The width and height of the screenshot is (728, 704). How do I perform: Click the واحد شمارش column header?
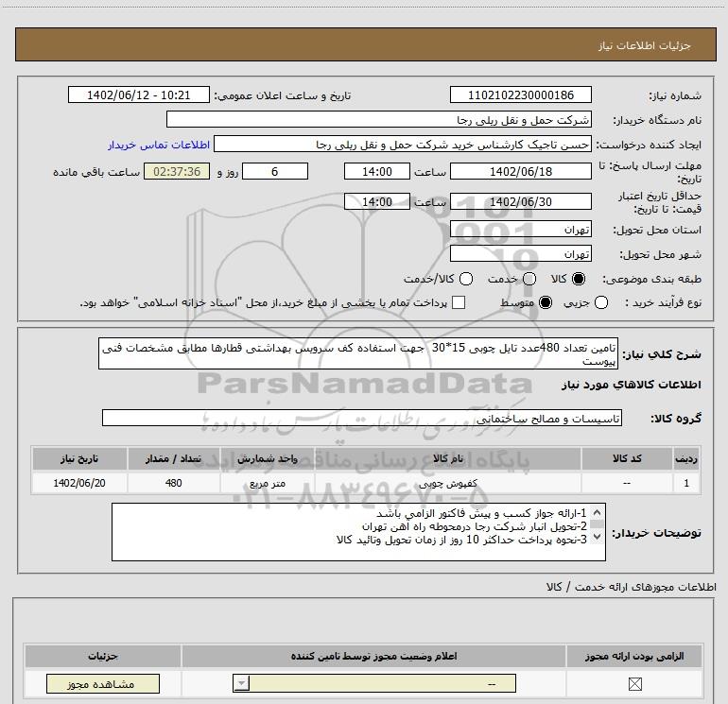[268, 458]
